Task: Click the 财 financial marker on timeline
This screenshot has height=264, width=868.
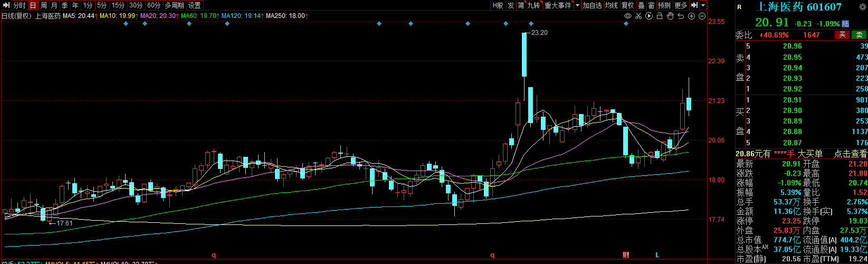Action: pos(626,255)
